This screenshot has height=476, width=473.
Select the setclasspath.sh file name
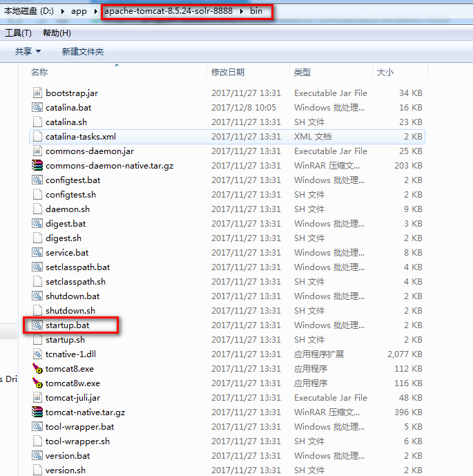[x=75, y=281]
